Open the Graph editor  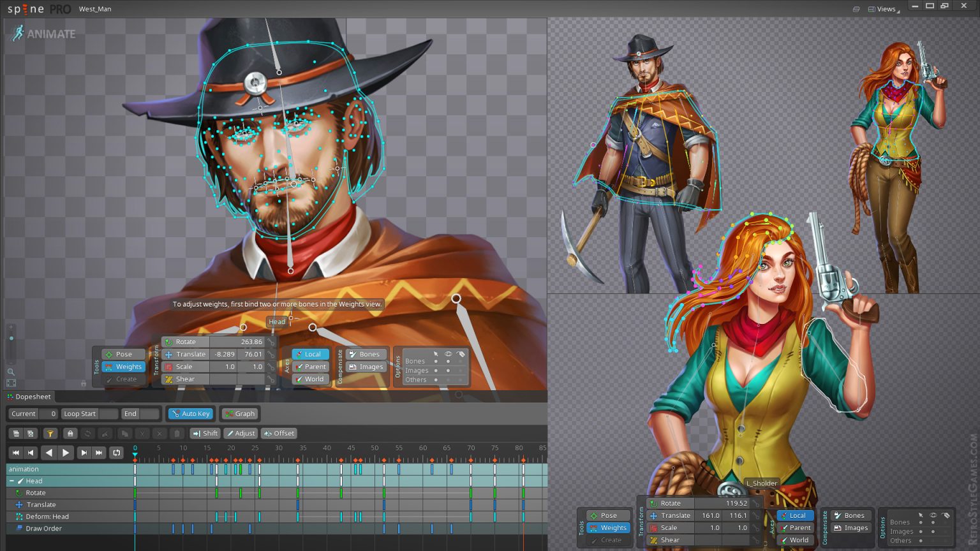tap(239, 413)
